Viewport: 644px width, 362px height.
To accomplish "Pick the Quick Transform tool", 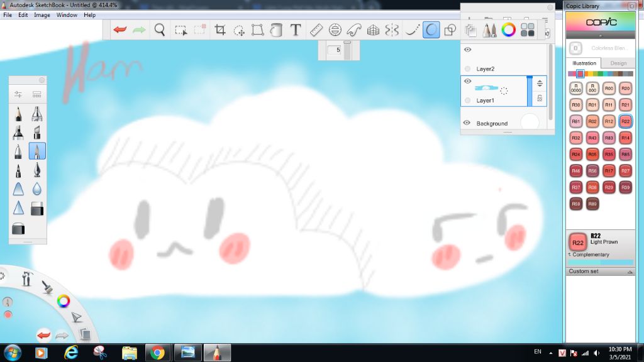I will (239, 30).
